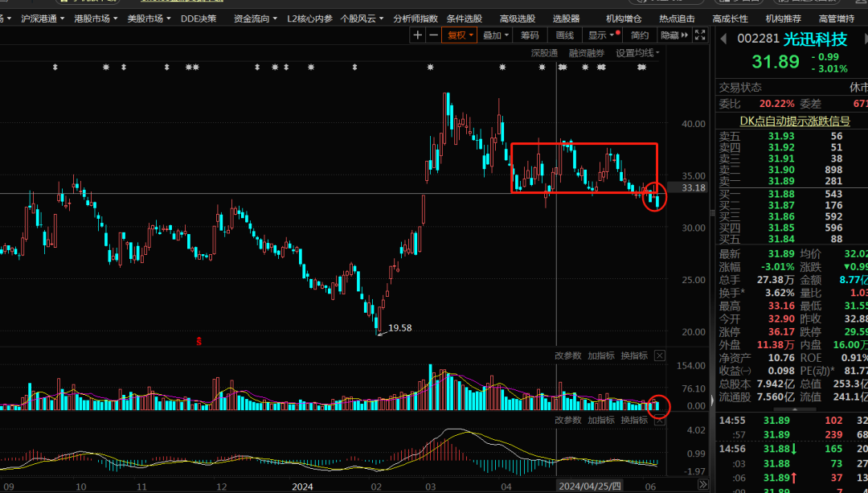Click the left arrow beside stock code 002281
The image size is (868, 493).
[x=723, y=39]
